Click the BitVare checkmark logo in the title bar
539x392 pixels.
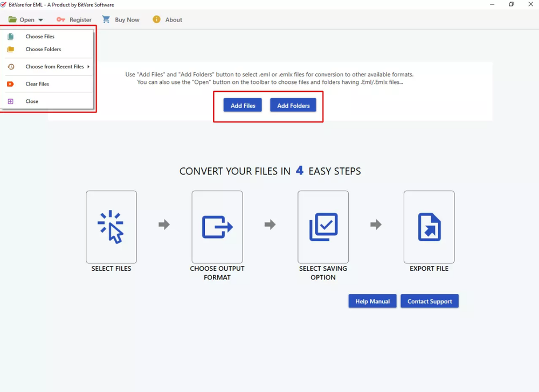click(x=3, y=4)
